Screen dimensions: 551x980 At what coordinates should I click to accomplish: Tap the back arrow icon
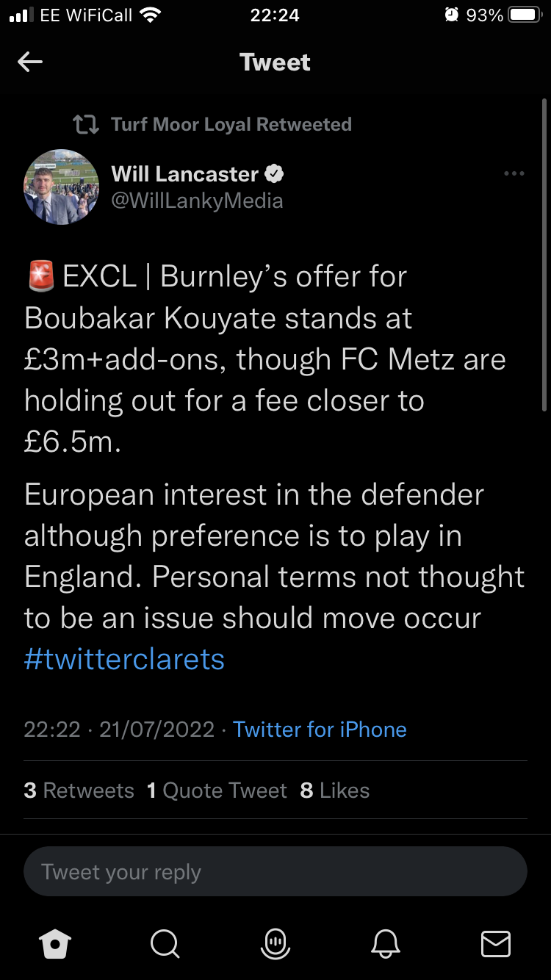(30, 62)
